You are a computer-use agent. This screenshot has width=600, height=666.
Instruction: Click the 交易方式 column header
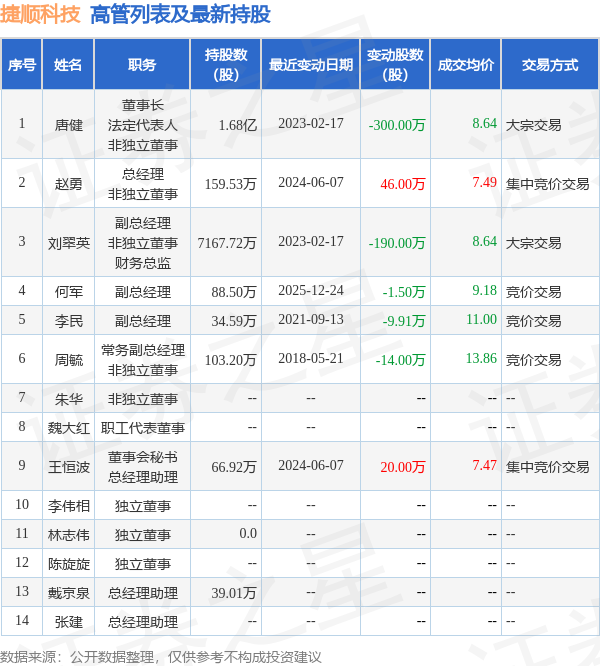(550, 65)
